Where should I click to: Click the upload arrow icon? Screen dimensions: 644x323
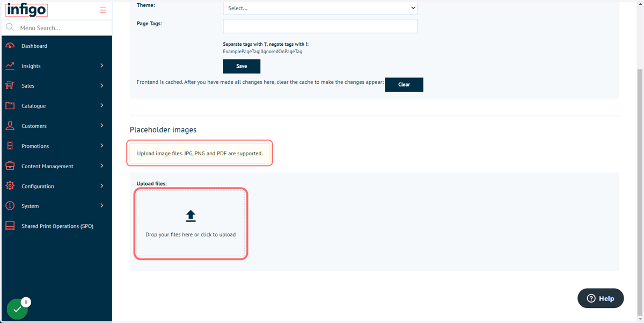(191, 216)
